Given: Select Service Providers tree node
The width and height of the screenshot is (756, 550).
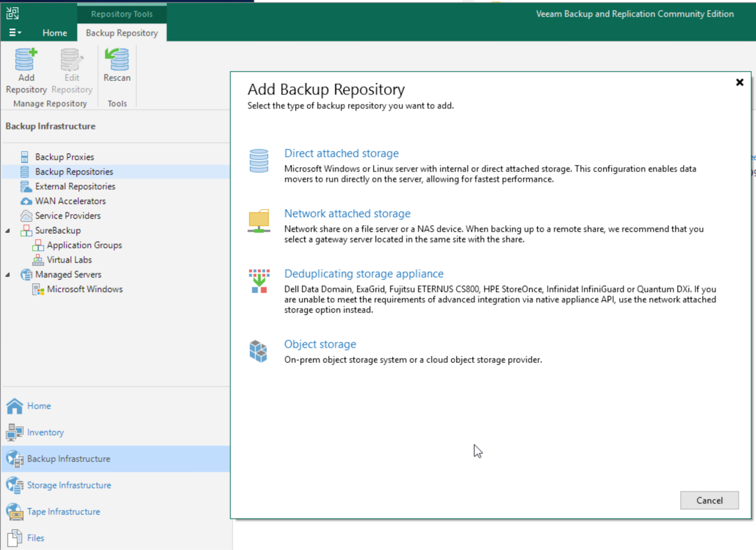Looking at the screenshot, I should pos(68,215).
